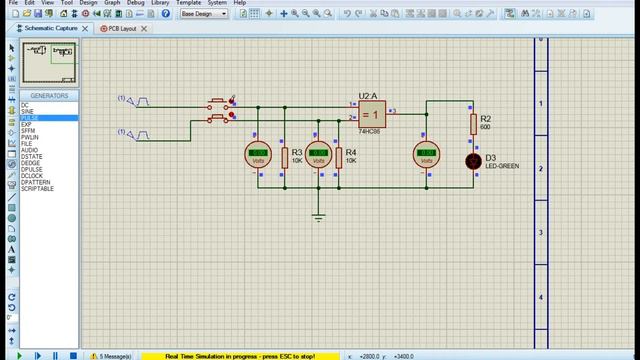640x360 pixels.
Task: Open the Tool menu
Action: pos(67,2)
